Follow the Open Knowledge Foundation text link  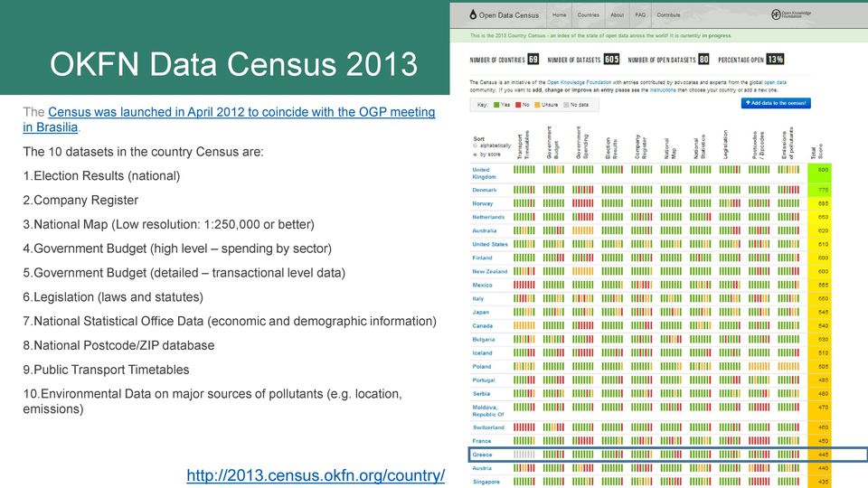pyautogui.click(x=579, y=82)
